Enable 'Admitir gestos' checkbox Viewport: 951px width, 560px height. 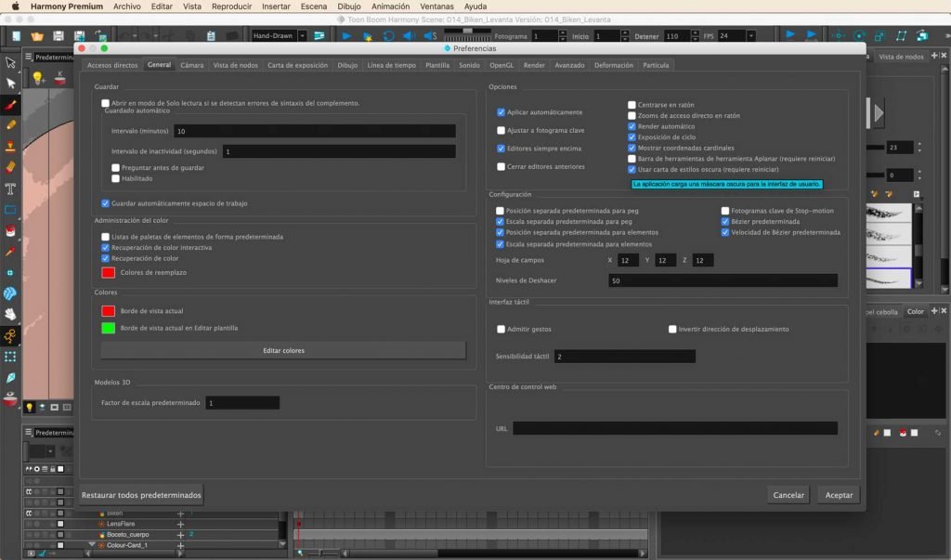pos(501,329)
